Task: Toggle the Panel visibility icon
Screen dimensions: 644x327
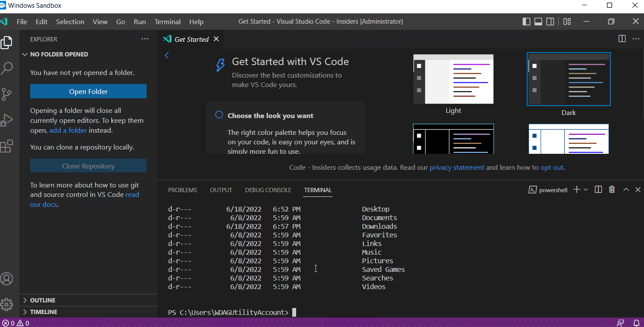Action: pos(538,21)
